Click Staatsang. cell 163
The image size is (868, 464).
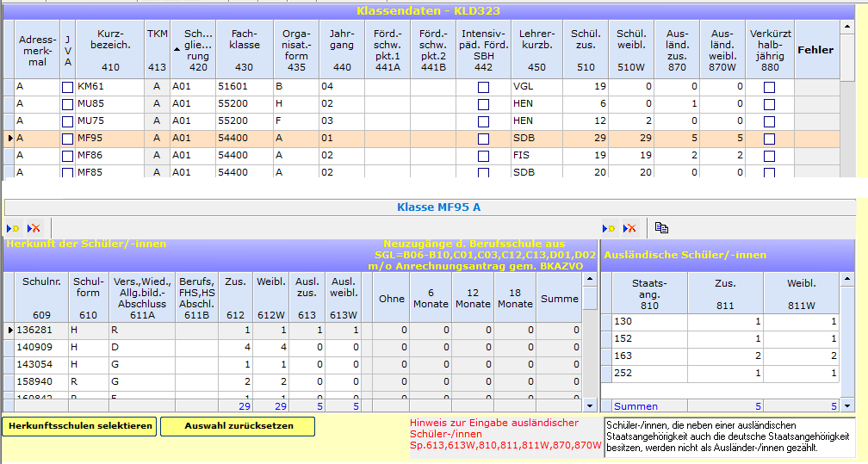pos(649,356)
